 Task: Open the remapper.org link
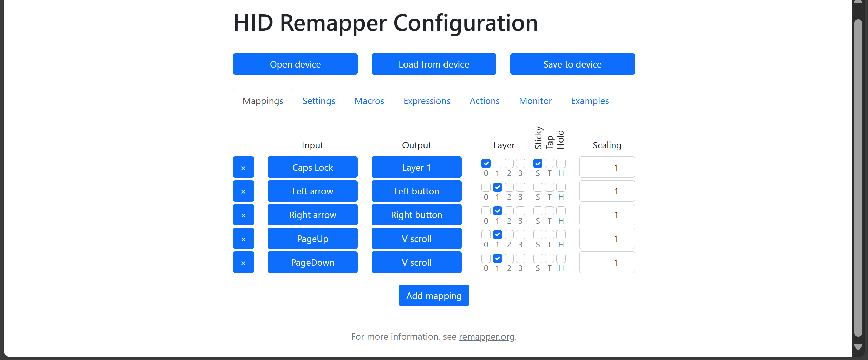(487, 337)
